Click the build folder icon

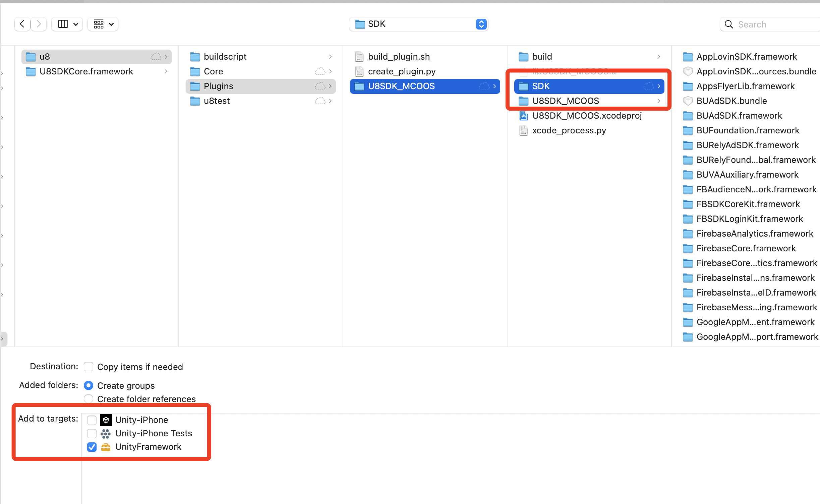[x=523, y=56]
